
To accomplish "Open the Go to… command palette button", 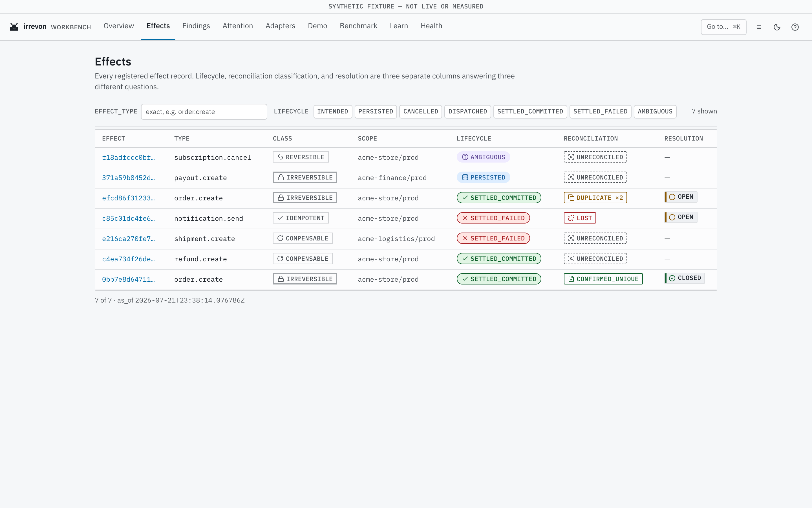I will click(723, 27).
